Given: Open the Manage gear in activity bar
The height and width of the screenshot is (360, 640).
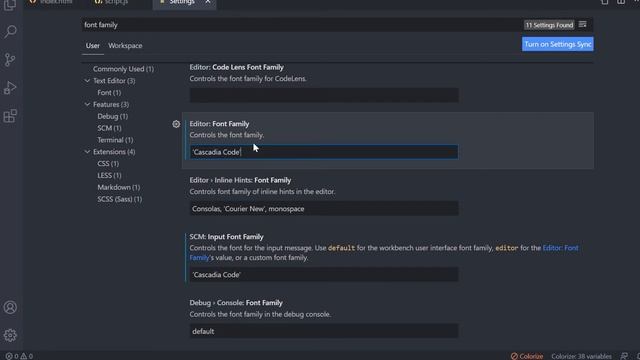Looking at the screenshot, I should click(10, 335).
